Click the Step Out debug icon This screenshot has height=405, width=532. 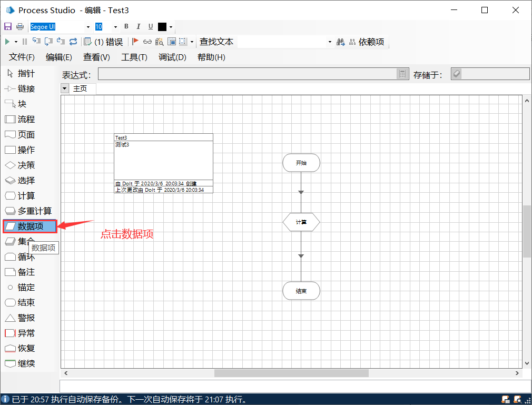click(61, 42)
